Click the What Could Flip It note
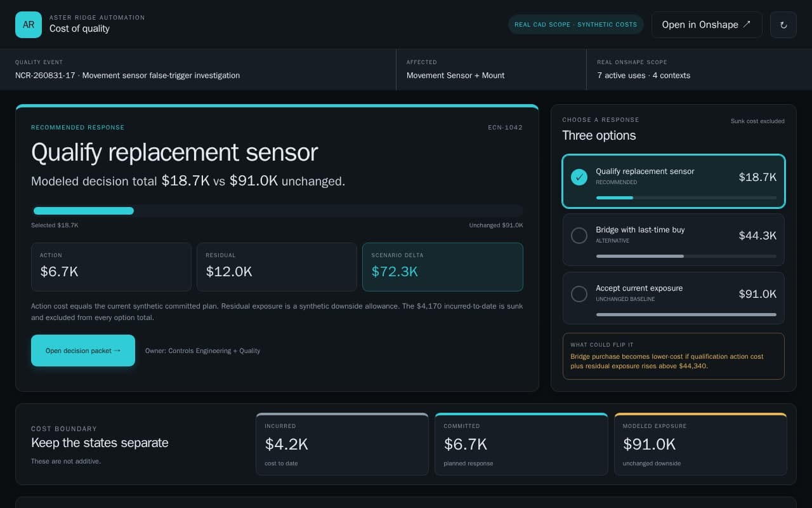 click(x=674, y=356)
